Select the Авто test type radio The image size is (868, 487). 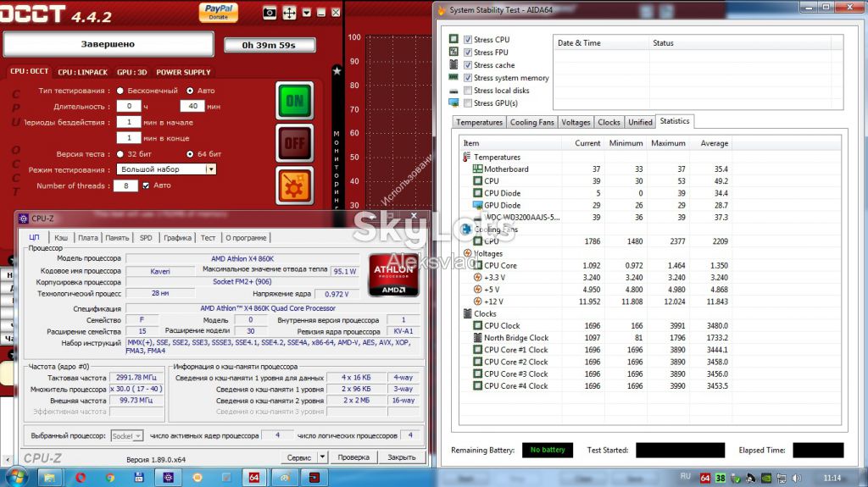tap(190, 91)
